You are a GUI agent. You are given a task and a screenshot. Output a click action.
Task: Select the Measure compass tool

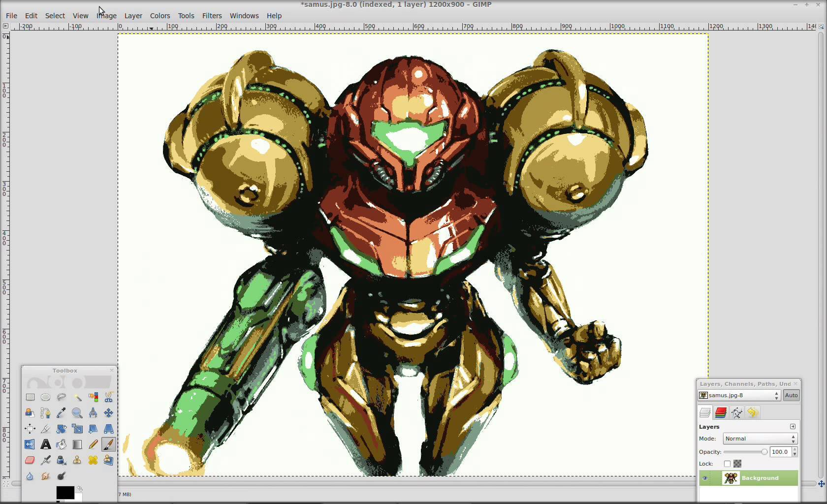point(93,412)
